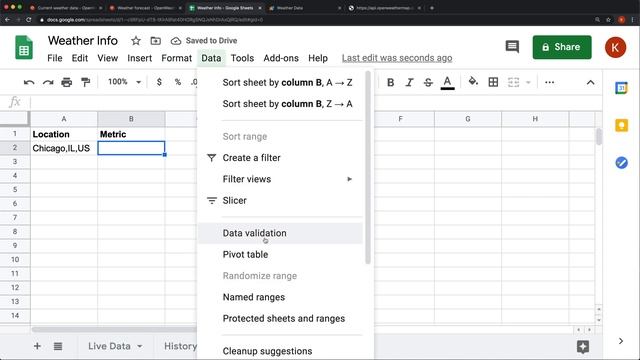Screen dimensions: 640x360
Task: Open the Tools menu
Action: (242, 58)
